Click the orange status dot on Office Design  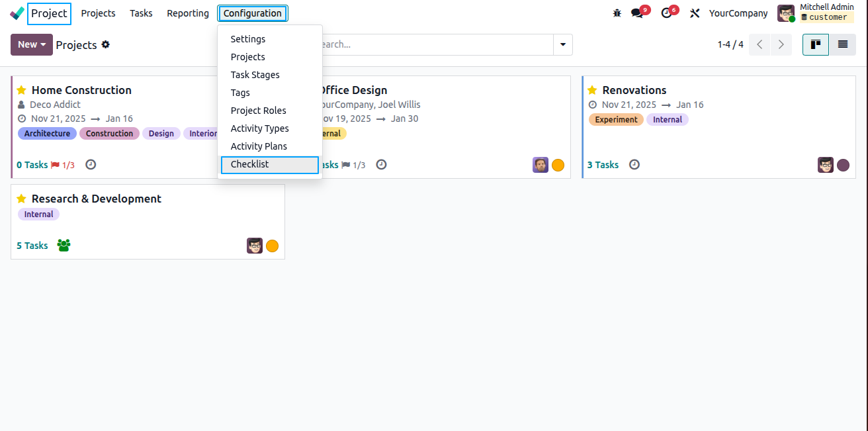pos(558,165)
